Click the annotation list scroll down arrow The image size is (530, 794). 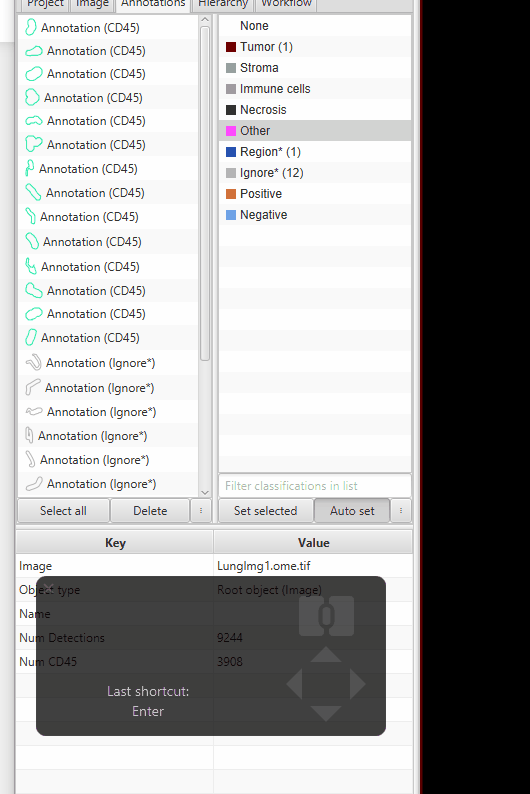click(x=205, y=492)
